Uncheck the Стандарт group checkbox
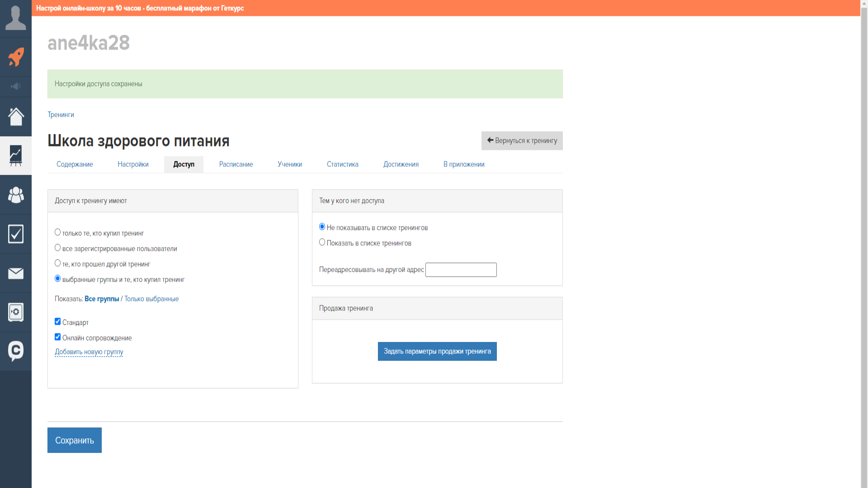Viewport: 868px width, 488px height. click(57, 322)
